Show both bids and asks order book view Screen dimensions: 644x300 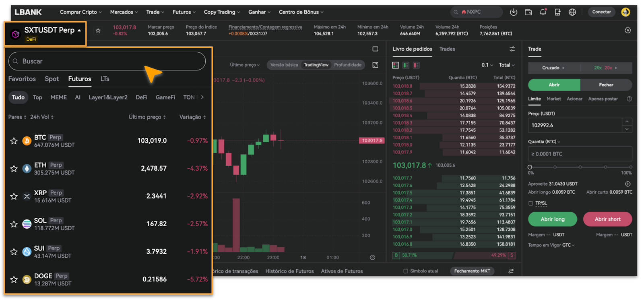pos(396,65)
